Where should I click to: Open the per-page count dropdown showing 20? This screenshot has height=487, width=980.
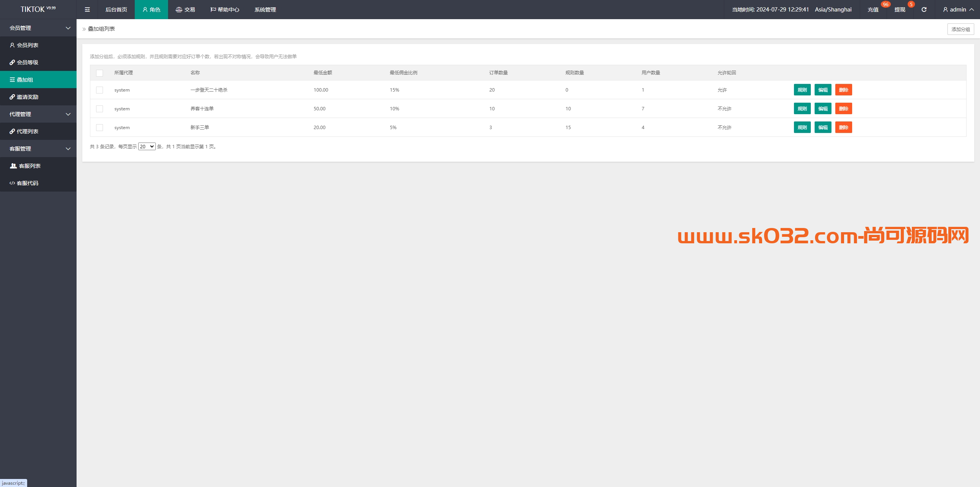147,146
